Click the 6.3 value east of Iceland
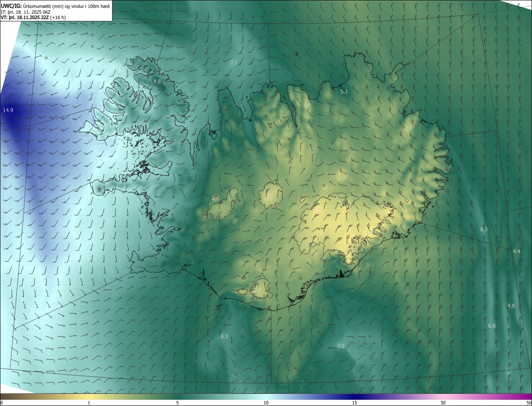This screenshot has height=406, width=532. click(x=484, y=229)
